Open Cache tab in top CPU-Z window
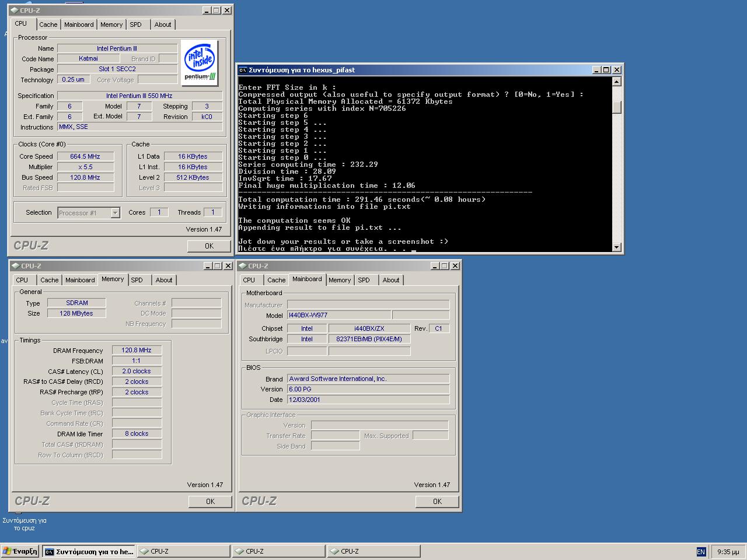747x560 pixels. pos(48,24)
